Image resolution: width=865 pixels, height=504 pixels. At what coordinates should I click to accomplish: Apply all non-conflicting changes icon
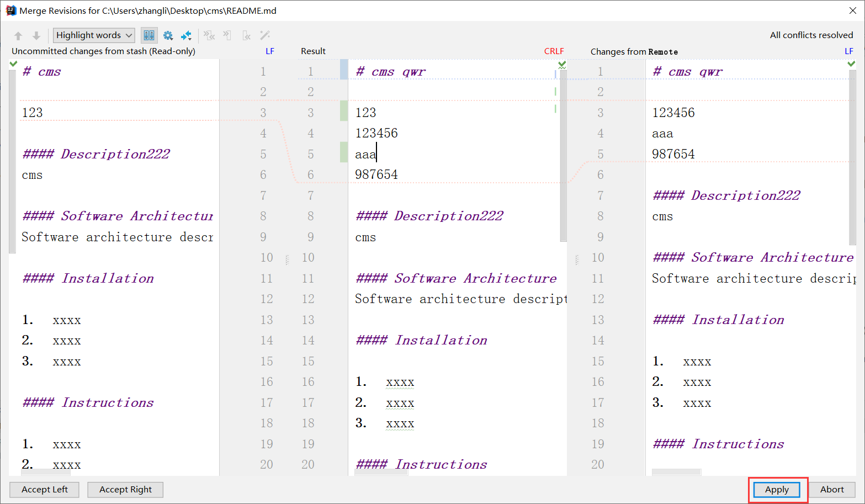209,35
